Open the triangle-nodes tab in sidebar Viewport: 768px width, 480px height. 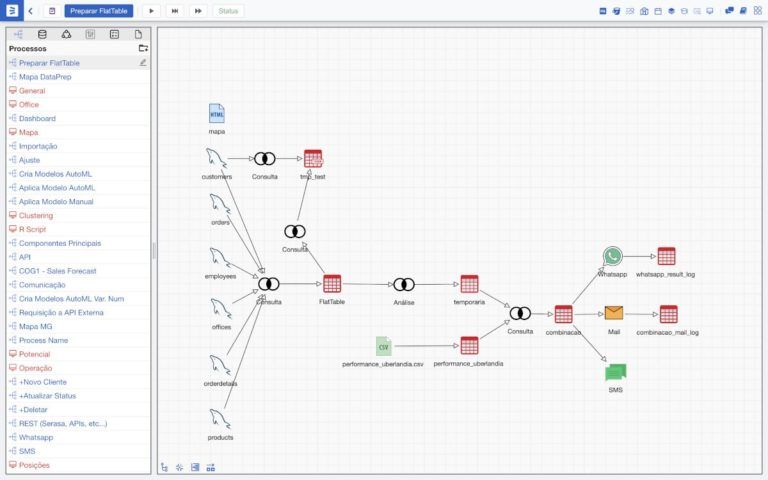tap(66, 34)
